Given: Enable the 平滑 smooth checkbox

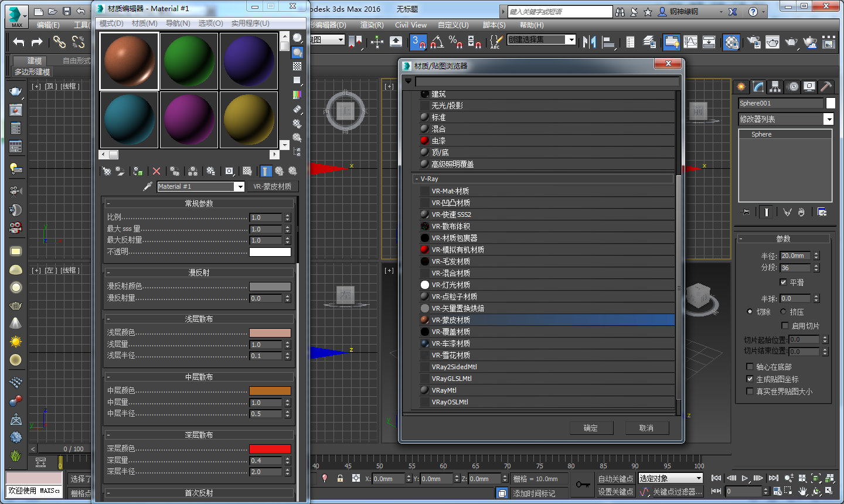Looking at the screenshot, I should tap(783, 282).
